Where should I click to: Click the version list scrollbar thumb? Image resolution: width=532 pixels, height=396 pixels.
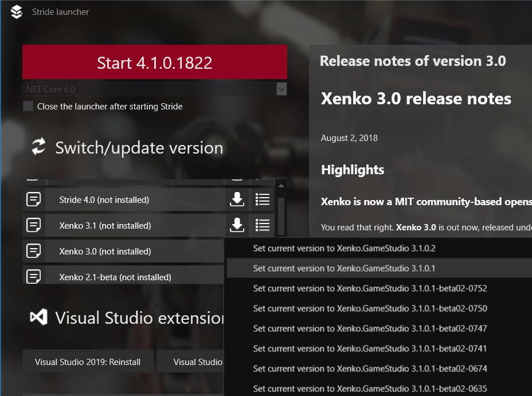[281, 216]
